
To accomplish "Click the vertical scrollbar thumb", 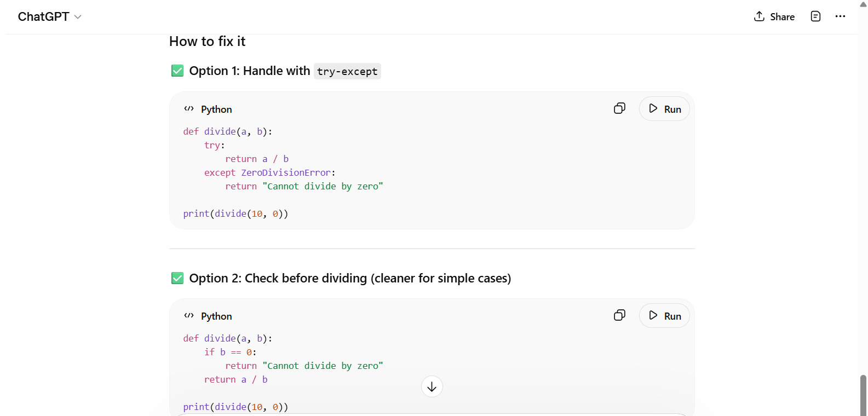I will 863,394.
